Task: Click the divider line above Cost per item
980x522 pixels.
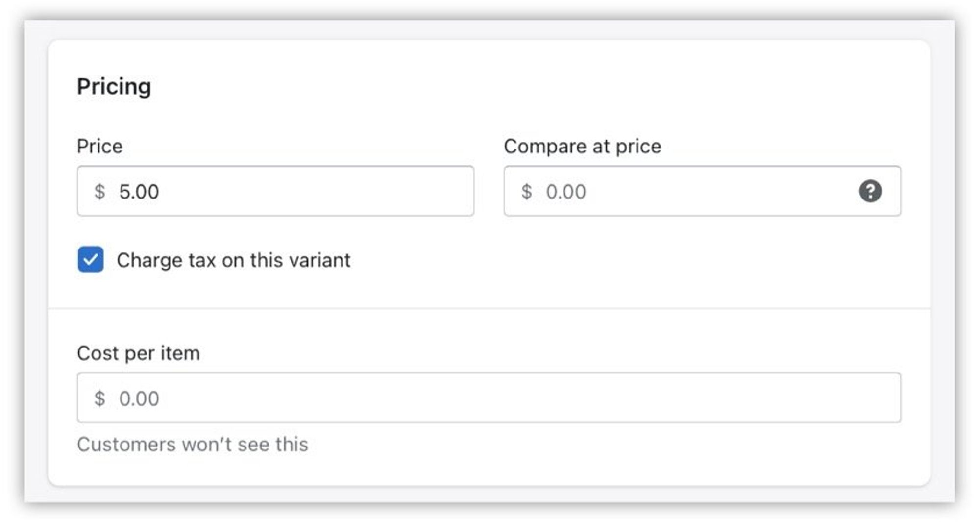Action: click(489, 309)
